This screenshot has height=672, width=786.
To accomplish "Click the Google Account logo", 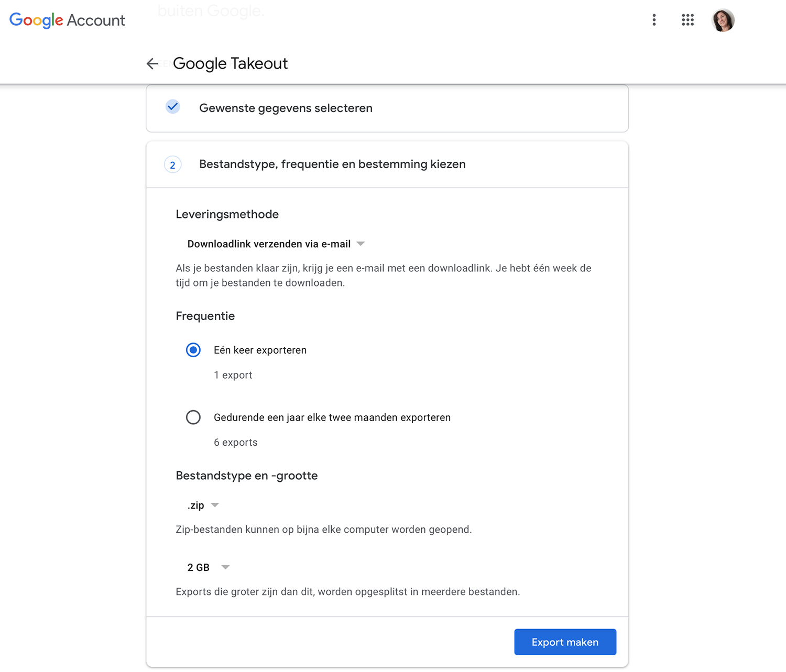I will (67, 20).
